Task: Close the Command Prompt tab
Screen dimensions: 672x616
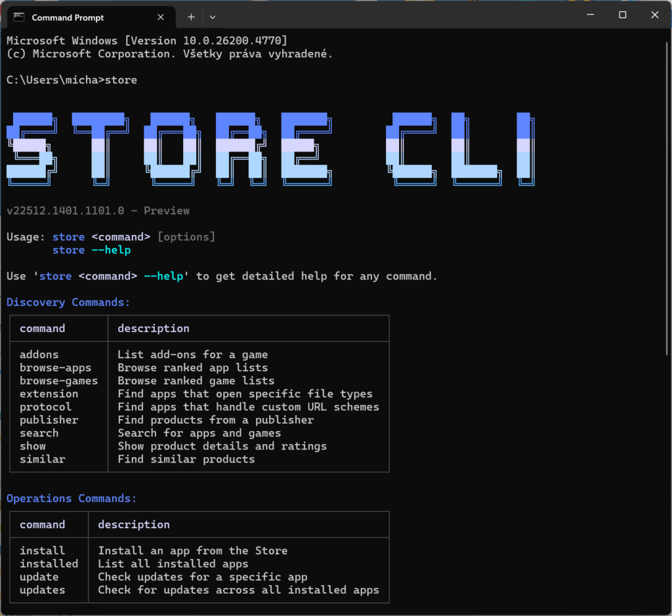Action: tap(161, 17)
